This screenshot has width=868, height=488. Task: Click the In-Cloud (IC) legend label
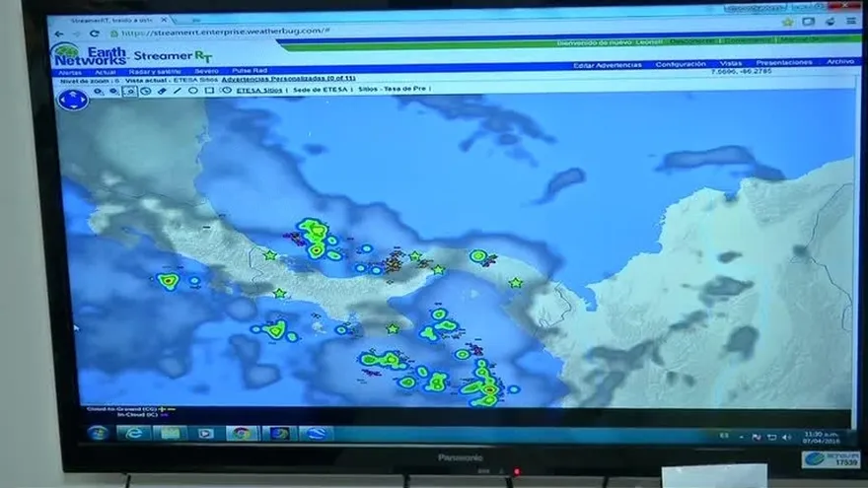point(137,415)
